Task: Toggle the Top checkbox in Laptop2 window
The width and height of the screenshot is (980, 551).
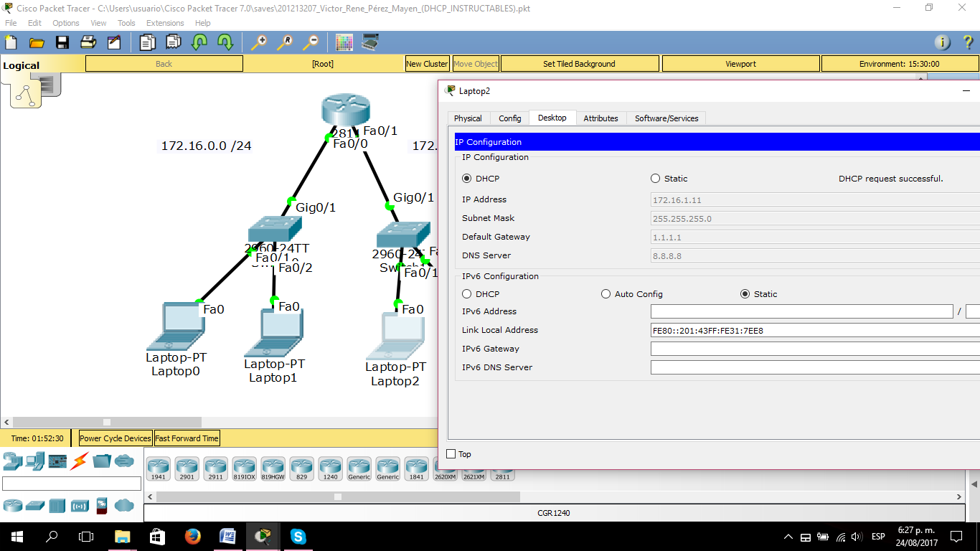Action: [451, 454]
